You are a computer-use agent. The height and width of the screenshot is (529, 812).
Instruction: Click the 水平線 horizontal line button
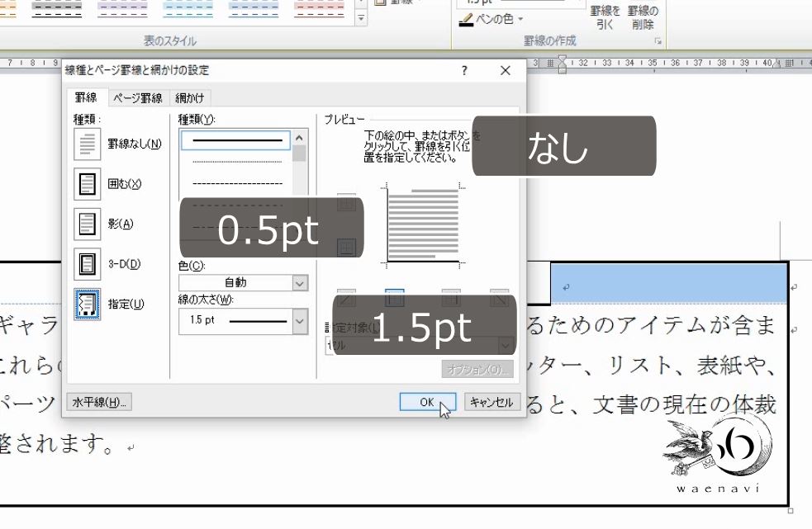(x=98, y=402)
